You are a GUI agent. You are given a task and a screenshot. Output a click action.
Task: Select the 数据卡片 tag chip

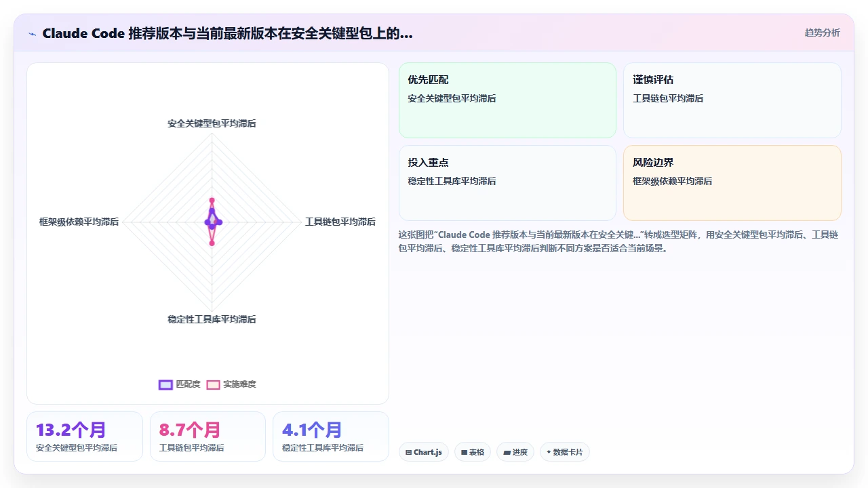[565, 452]
